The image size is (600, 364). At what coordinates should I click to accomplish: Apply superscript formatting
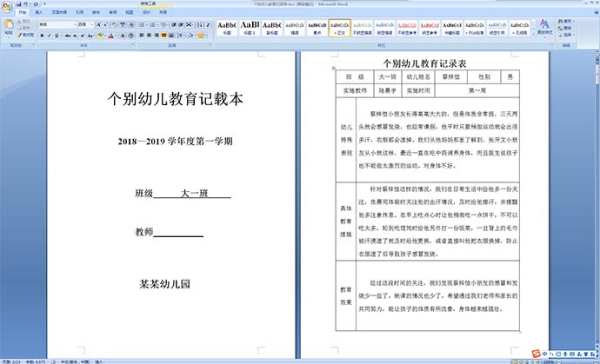coord(82,36)
